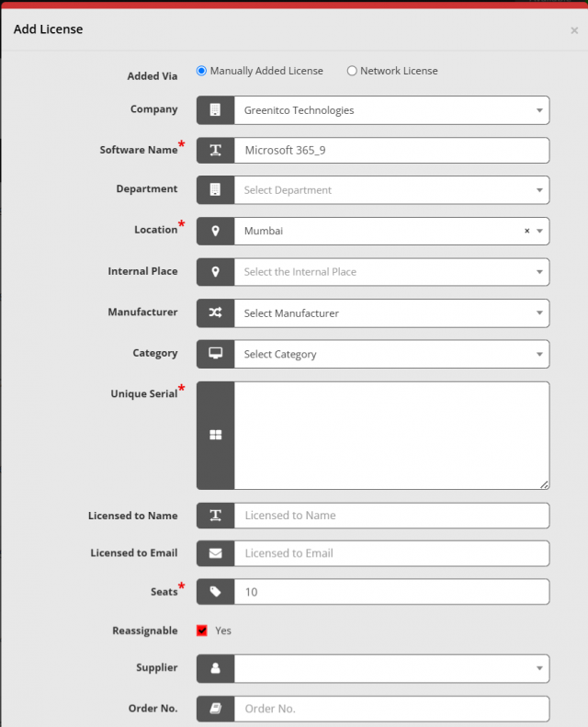Viewport: 588px width, 727px height.
Task: Click the Seats field containing 10
Action: (391, 592)
